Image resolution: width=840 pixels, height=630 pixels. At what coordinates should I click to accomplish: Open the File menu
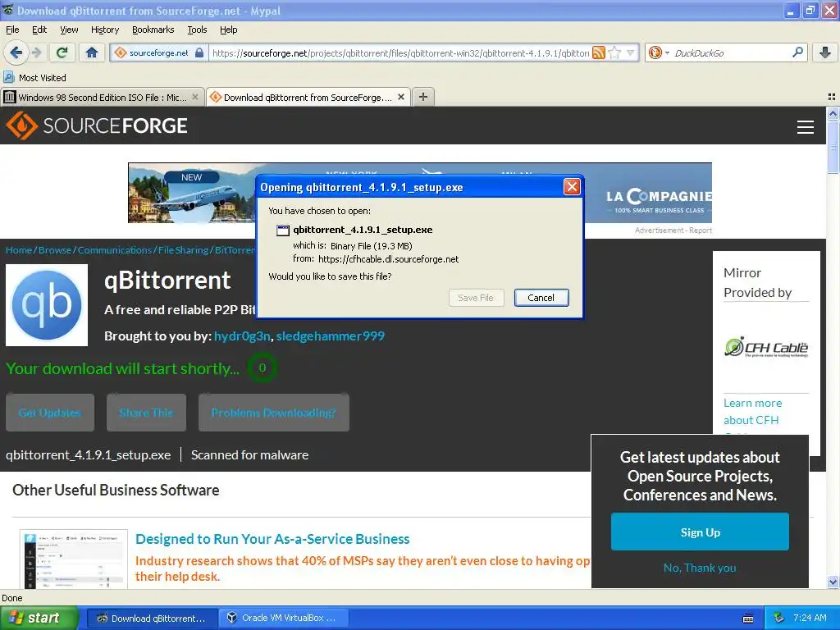(12, 30)
